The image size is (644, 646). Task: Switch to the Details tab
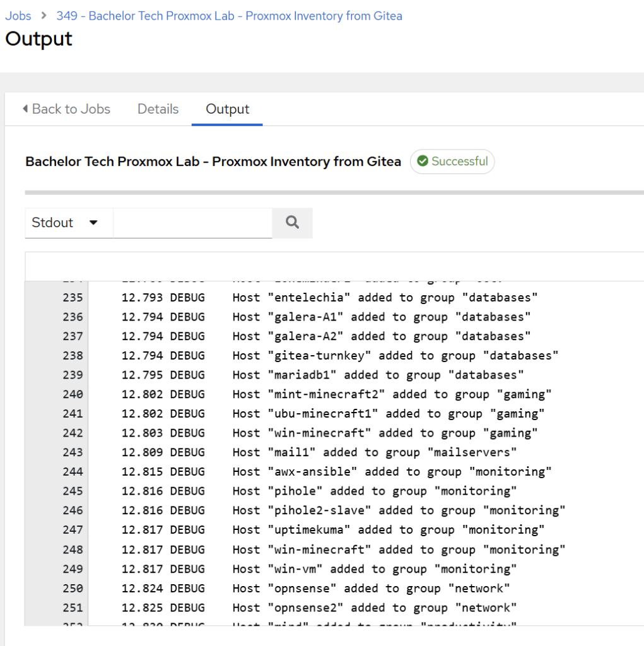157,109
